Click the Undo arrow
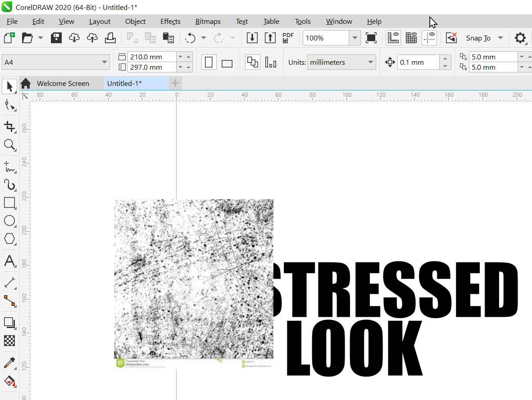The width and height of the screenshot is (532, 400). [x=191, y=38]
